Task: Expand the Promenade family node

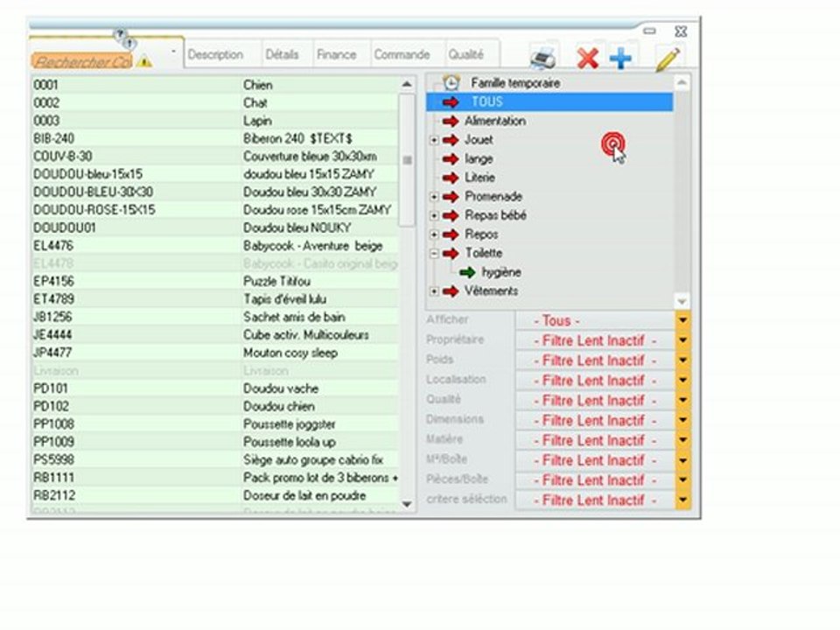Action: point(434,197)
